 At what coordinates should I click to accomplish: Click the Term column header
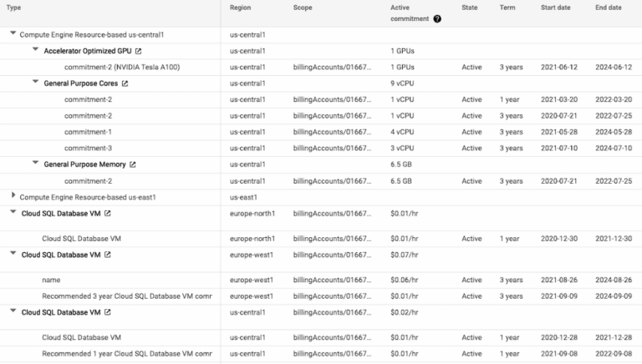click(507, 8)
